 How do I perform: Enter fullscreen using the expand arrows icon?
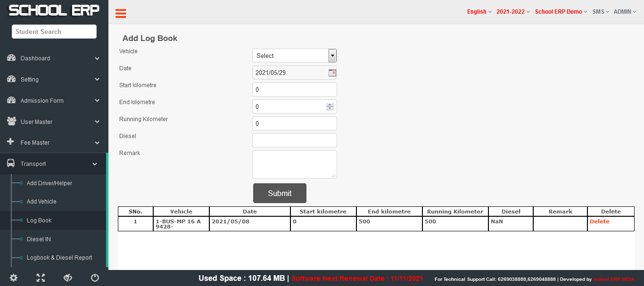point(41,278)
